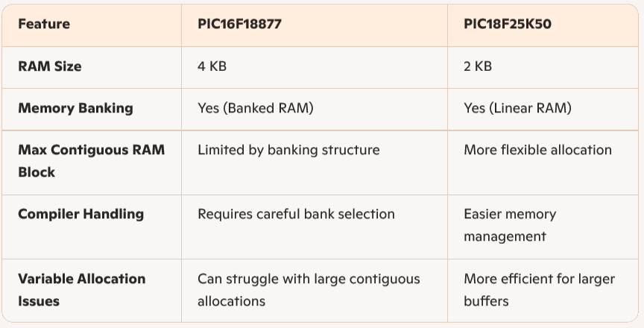Click the 2 KB cell
Image resolution: width=644 pixels, height=328 pixels.
(478, 66)
